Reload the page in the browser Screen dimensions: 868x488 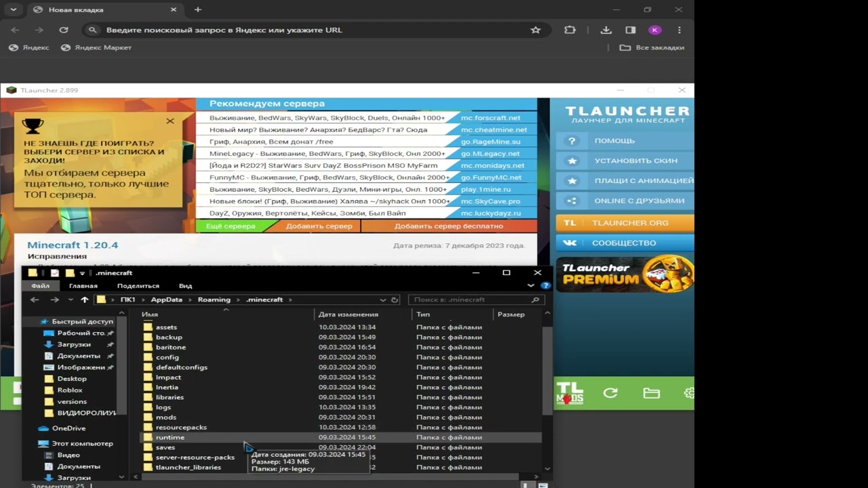pyautogui.click(x=64, y=30)
